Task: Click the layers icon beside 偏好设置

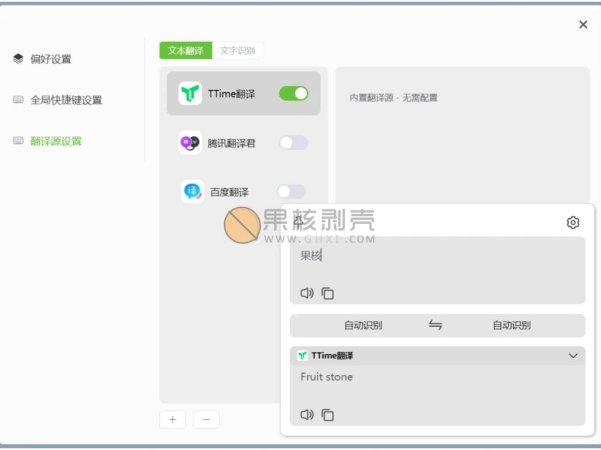Action: pos(18,59)
